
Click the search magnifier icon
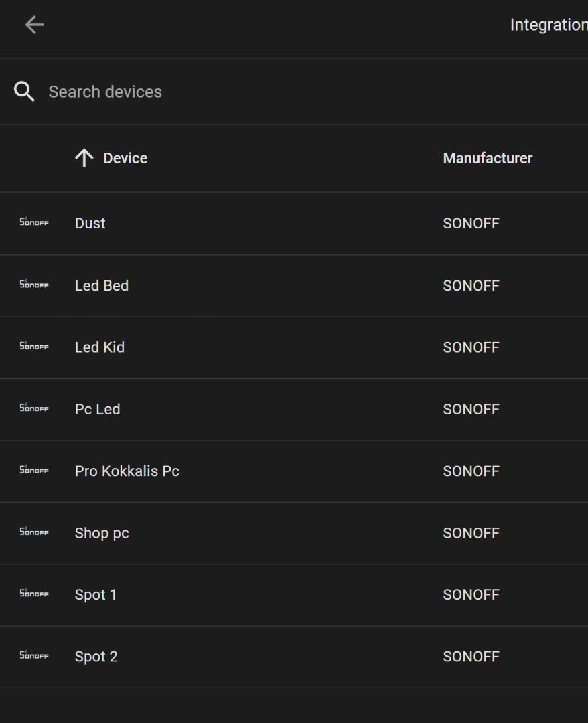click(x=24, y=91)
